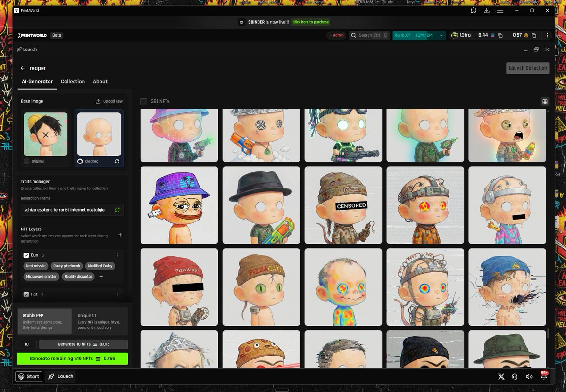566x392 pixels.
Task: Click the Upload new icon
Action: tap(98, 101)
